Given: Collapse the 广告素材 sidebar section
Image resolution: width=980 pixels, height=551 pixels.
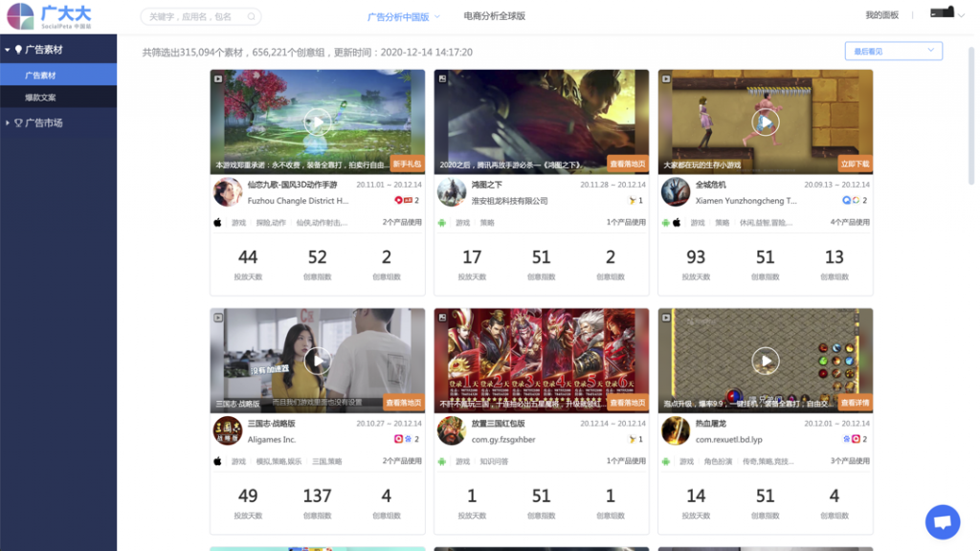Looking at the screenshot, I should click(x=8, y=50).
